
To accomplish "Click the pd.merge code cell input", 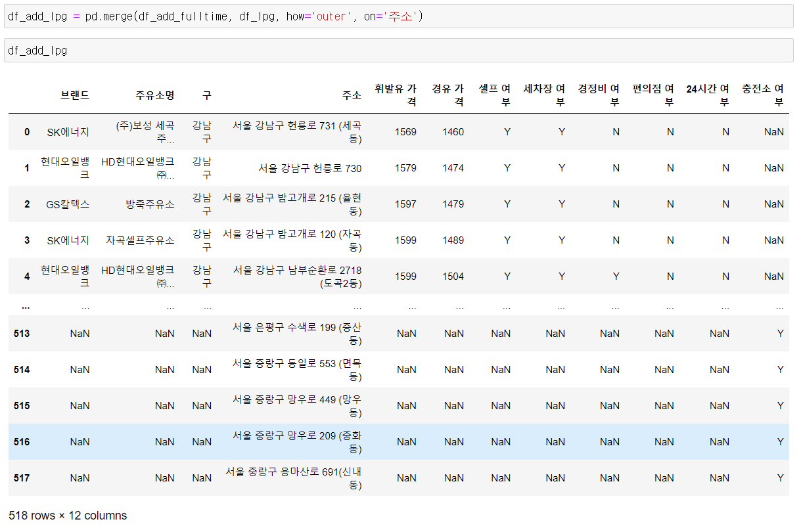I will pos(398,16).
